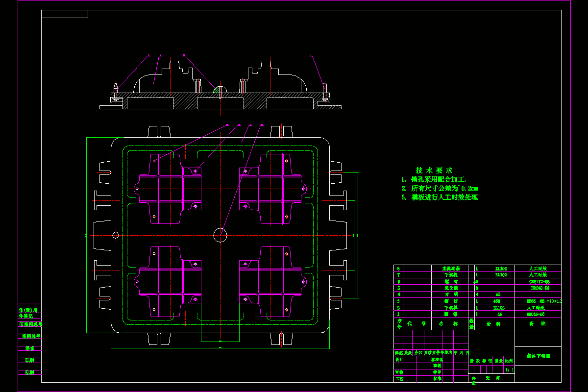The image size is (588, 392).
Task: Click the "工艺" title block cell
Action: point(399,378)
